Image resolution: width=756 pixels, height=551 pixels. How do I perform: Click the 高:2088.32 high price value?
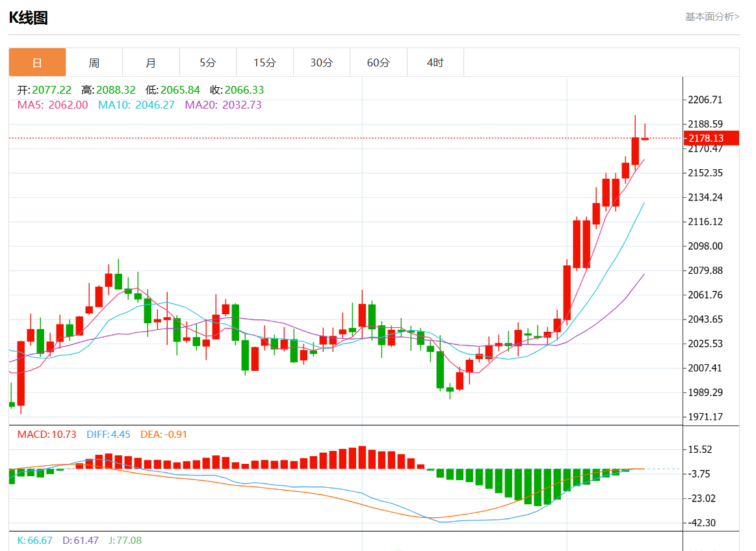coord(109,90)
